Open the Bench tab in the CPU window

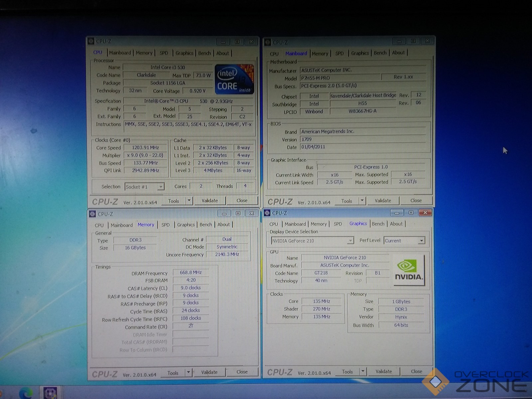[204, 53]
